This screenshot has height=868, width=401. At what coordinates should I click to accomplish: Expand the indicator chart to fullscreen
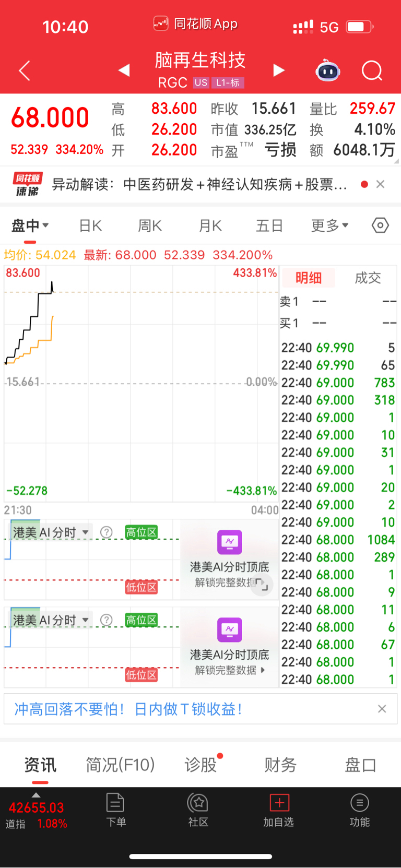pos(262,585)
